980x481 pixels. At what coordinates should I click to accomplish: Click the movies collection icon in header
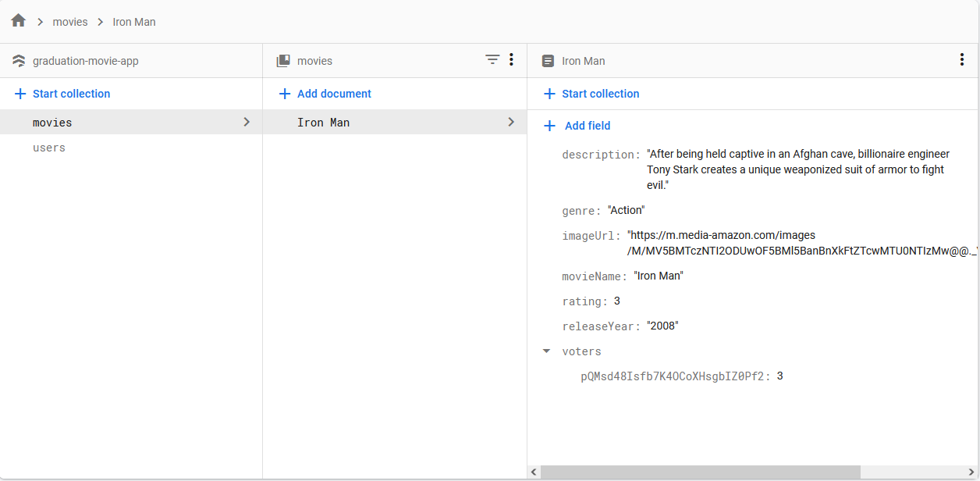tap(284, 61)
